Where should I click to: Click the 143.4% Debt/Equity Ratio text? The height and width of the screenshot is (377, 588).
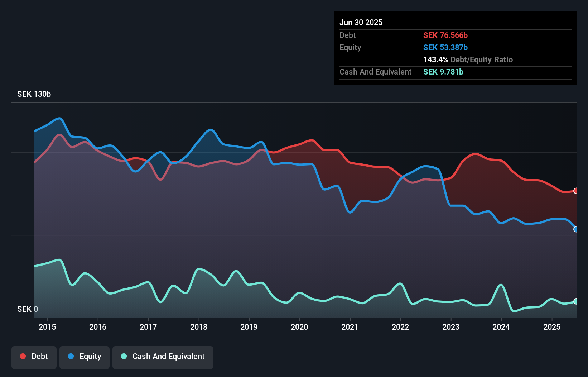pos(468,60)
